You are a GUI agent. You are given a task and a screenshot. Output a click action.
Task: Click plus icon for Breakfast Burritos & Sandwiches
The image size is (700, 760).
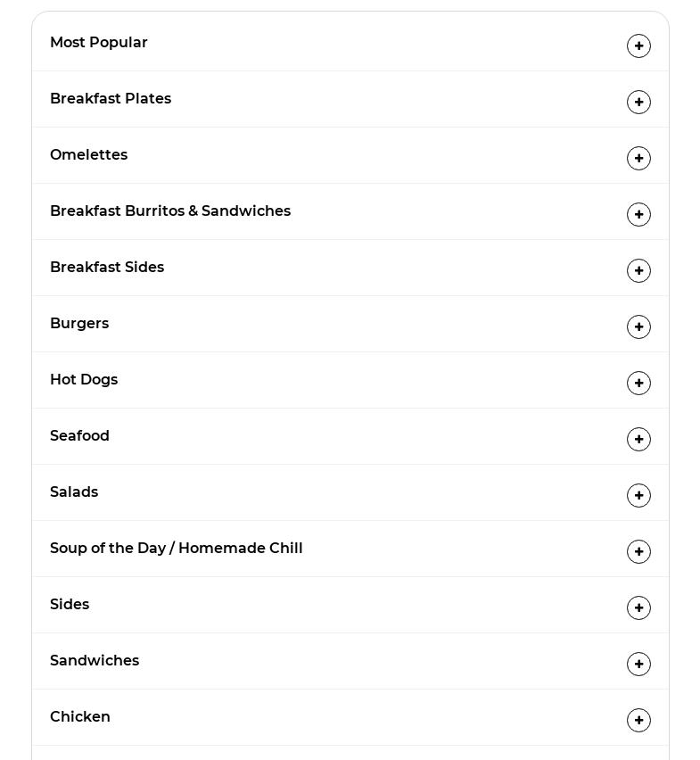(638, 214)
